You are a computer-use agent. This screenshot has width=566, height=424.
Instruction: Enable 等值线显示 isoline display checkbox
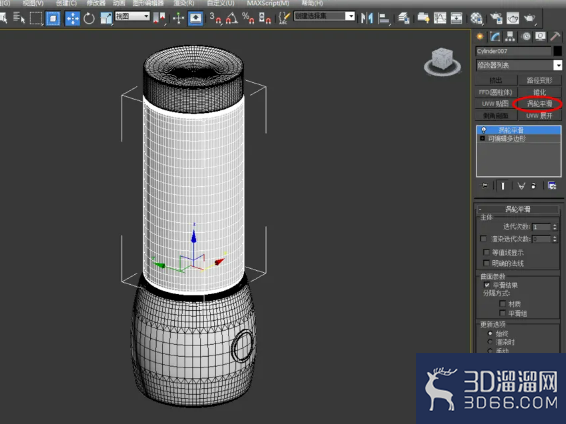click(x=486, y=252)
